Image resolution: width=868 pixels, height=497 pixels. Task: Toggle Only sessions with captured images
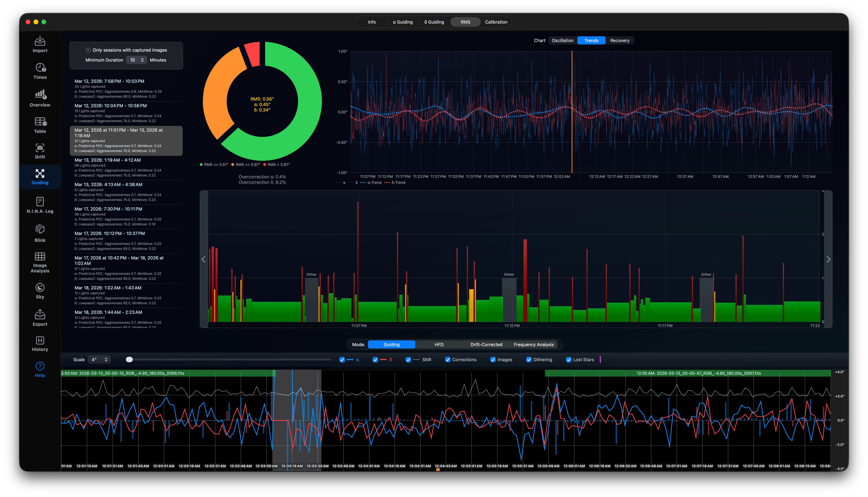(x=88, y=50)
